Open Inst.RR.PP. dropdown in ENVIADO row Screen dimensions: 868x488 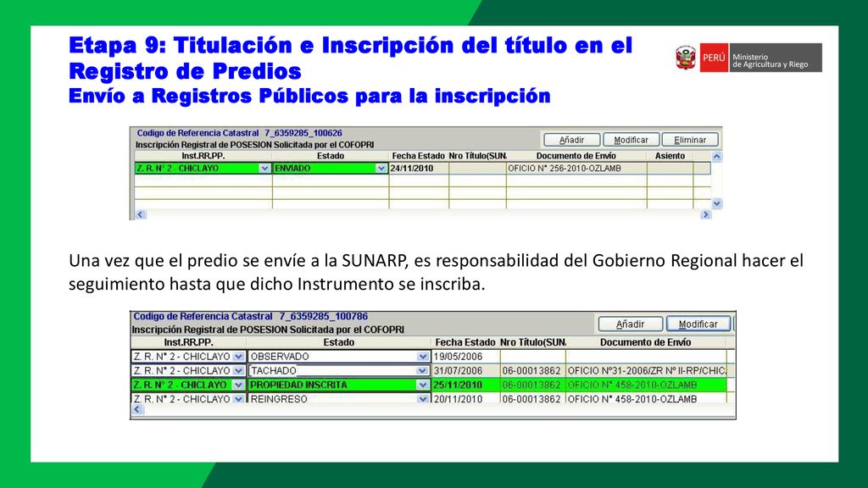[x=264, y=169]
